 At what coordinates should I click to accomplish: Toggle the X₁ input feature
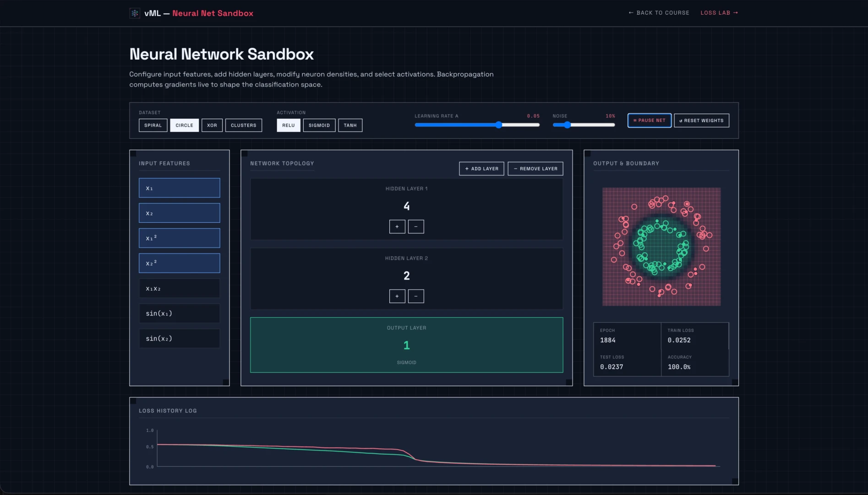tap(180, 188)
